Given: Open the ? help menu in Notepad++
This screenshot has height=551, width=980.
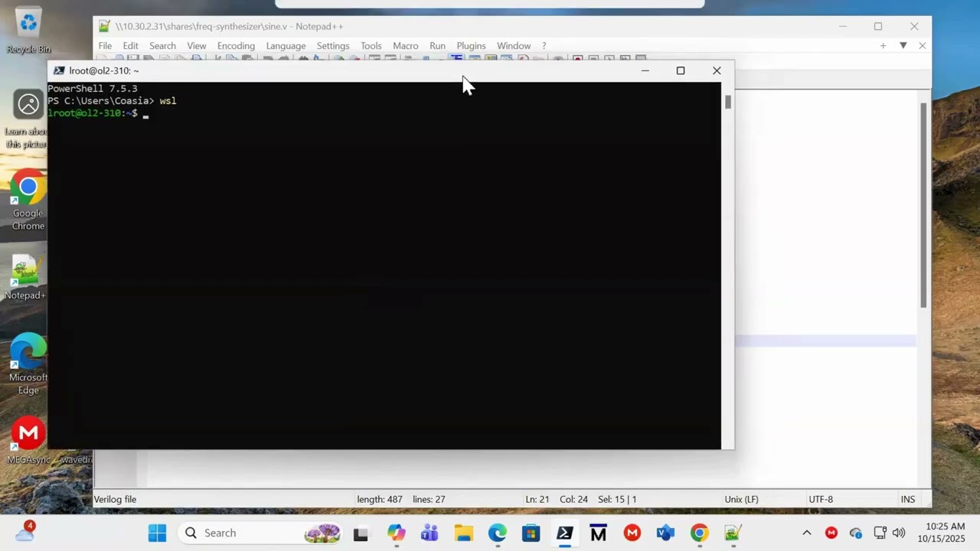Looking at the screenshot, I should (544, 46).
